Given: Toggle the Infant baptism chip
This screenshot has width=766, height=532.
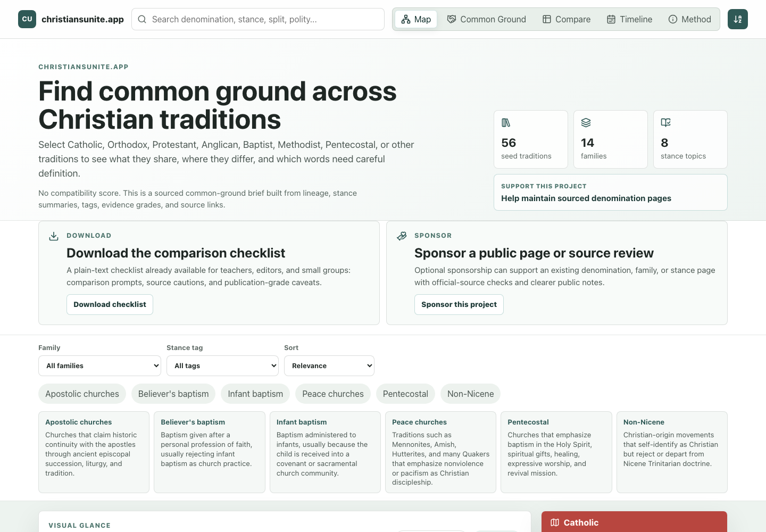Looking at the screenshot, I should pos(255,394).
